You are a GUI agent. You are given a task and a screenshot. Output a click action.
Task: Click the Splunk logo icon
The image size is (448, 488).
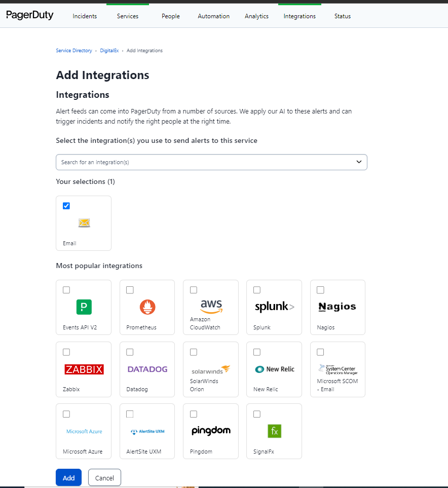tap(274, 307)
